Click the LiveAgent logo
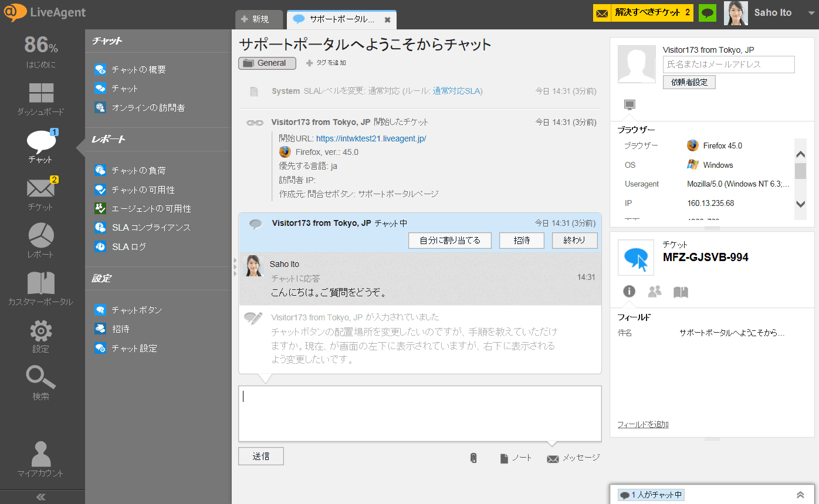This screenshot has width=819, height=504. 45,13
